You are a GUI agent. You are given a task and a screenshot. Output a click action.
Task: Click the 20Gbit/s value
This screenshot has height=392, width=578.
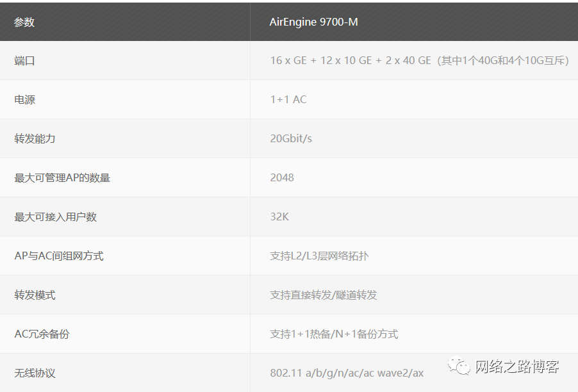click(291, 138)
